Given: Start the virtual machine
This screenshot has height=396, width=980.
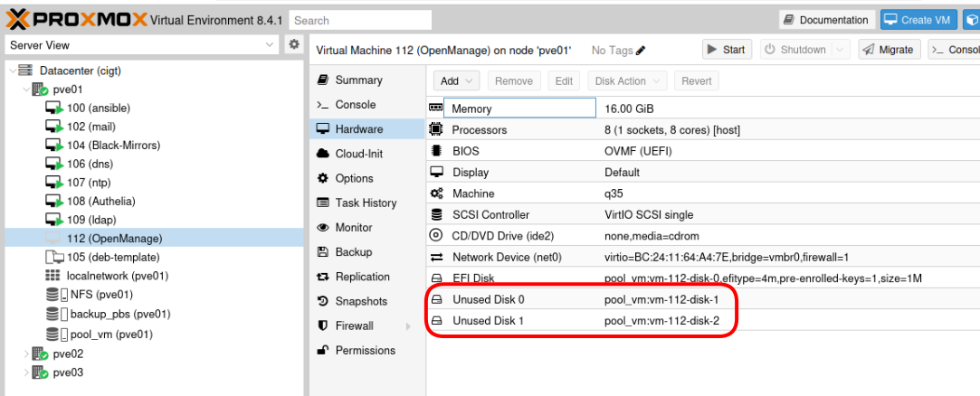Looking at the screenshot, I should pos(727,50).
